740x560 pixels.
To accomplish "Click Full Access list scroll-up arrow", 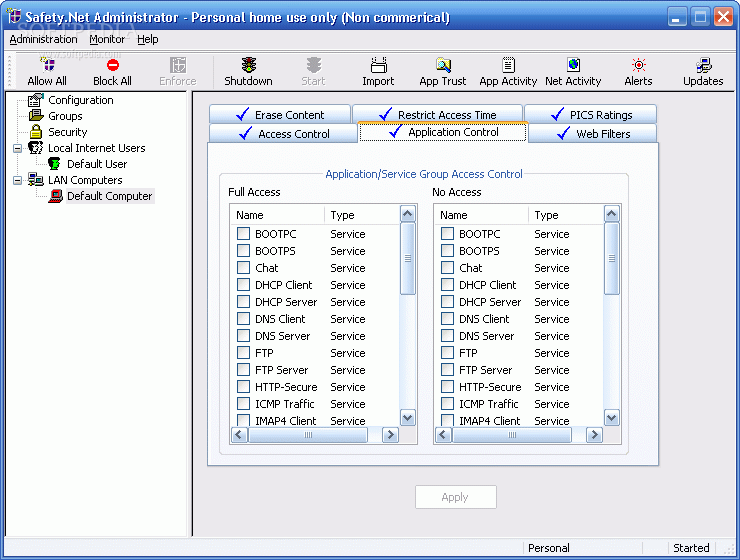I will [x=408, y=214].
